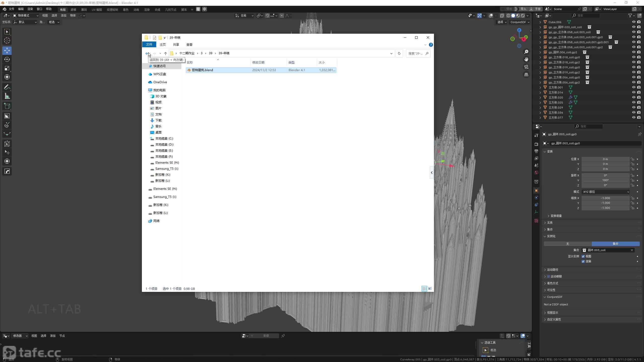Hide Cube.006 in the outliner viewport
The width and height of the screenshot is (644, 362).
pyautogui.click(x=633, y=22)
